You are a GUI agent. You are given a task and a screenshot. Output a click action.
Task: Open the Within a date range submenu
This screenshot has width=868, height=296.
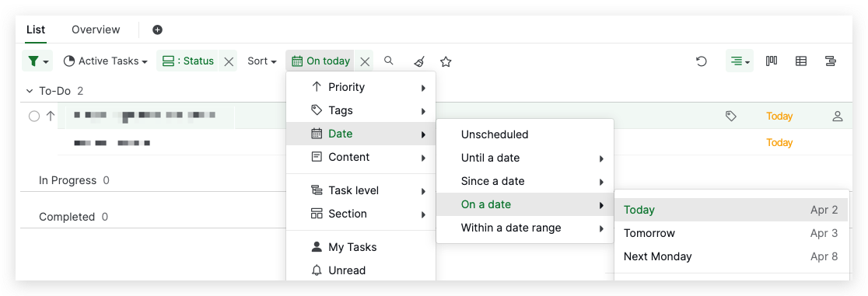pyautogui.click(x=525, y=228)
